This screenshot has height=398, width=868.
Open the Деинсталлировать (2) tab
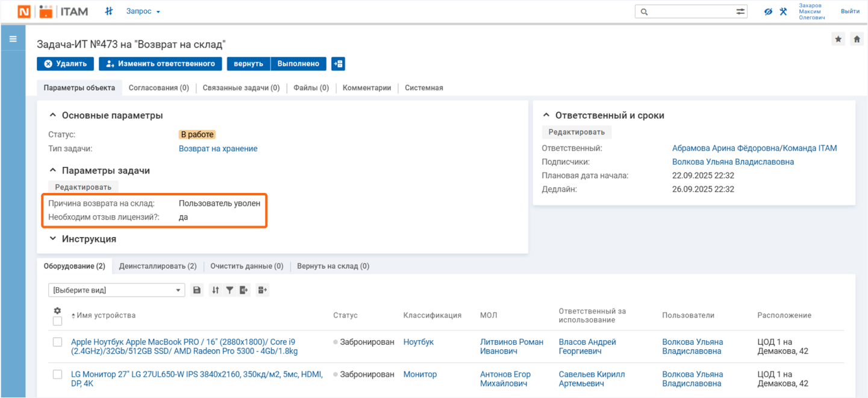coord(157,266)
